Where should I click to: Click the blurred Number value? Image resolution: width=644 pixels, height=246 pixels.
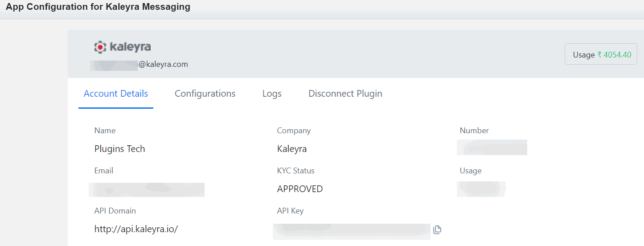tap(492, 147)
